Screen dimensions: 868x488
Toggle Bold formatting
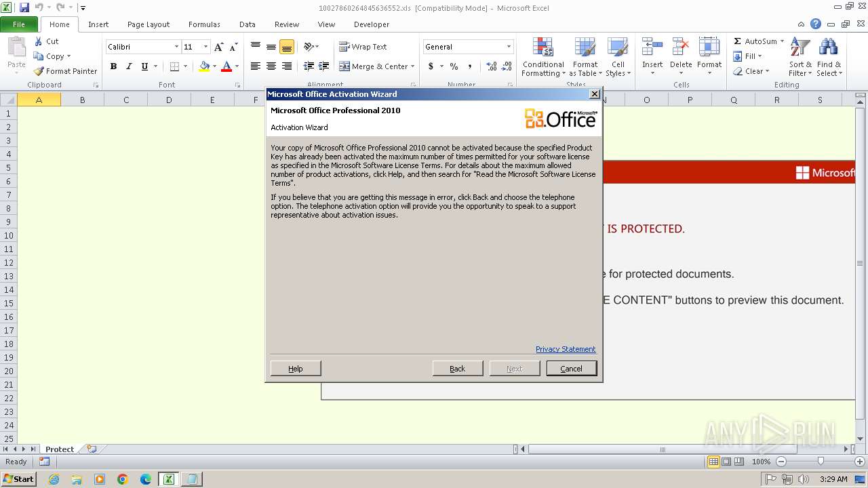click(x=113, y=66)
